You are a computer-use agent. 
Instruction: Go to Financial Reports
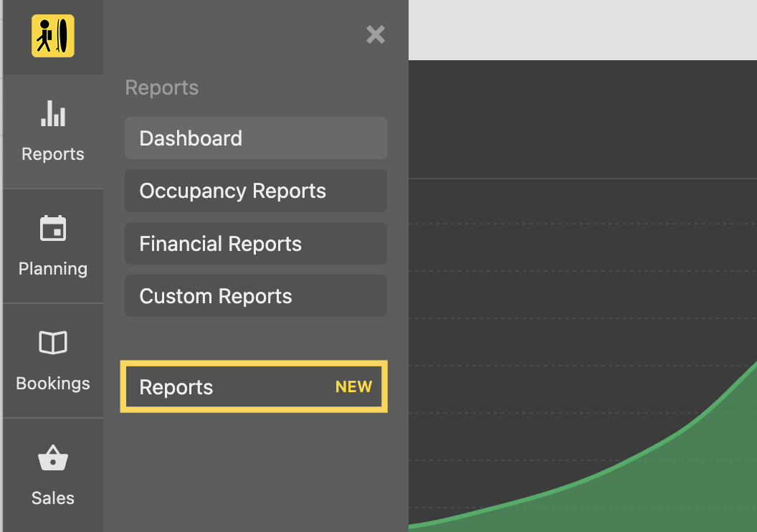(255, 244)
